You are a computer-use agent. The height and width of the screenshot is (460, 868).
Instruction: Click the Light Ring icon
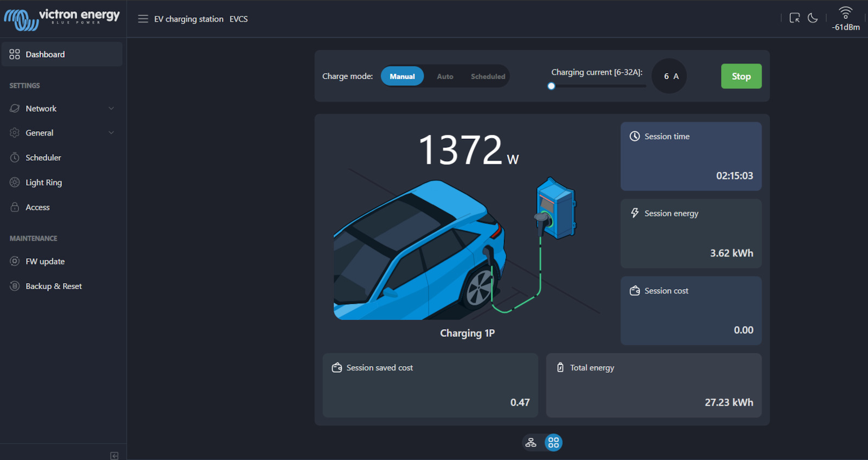click(x=15, y=182)
